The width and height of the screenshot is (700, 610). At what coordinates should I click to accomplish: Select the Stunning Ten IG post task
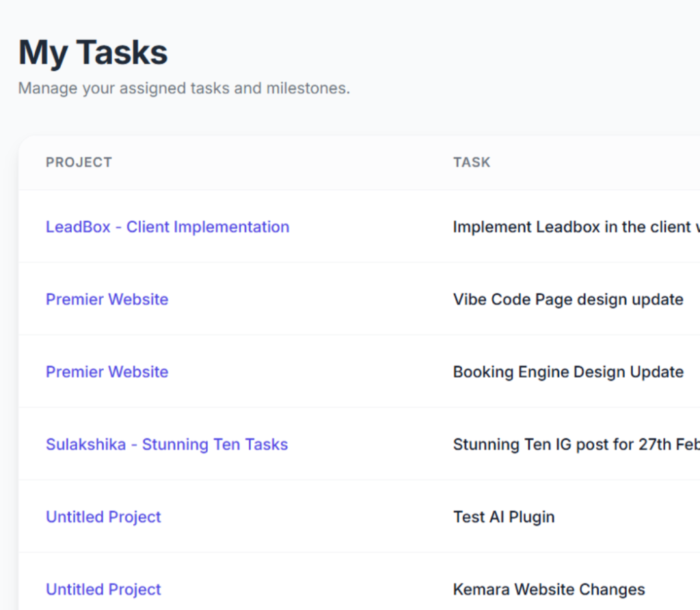[574, 444]
